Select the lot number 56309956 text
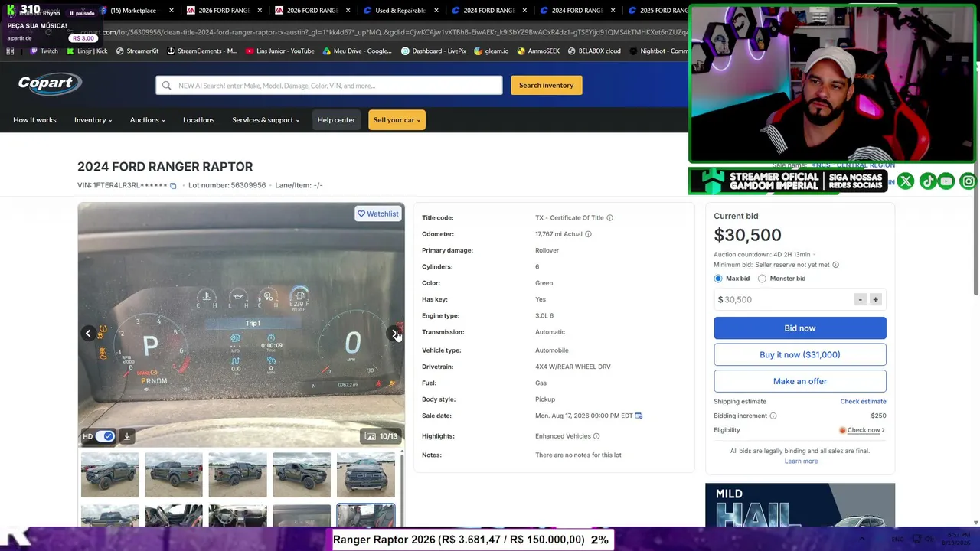The image size is (980, 551). (x=248, y=185)
